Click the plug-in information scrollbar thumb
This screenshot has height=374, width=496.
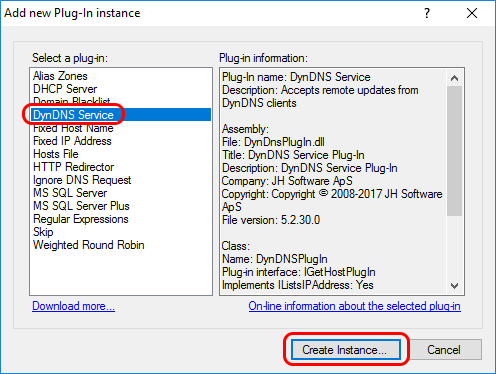454,151
